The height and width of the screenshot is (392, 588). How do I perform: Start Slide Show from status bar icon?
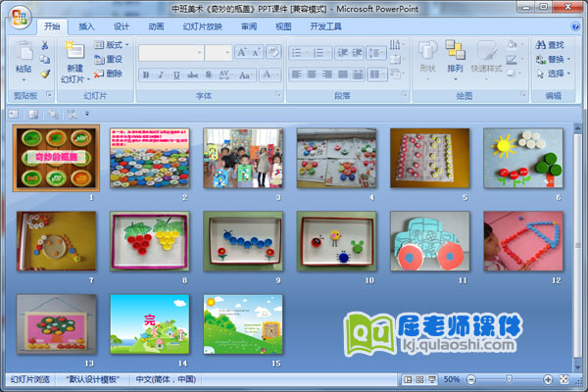click(432, 379)
